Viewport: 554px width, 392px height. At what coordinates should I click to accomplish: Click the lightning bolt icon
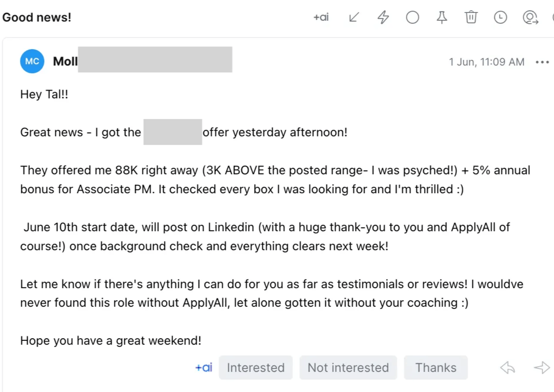(x=383, y=18)
